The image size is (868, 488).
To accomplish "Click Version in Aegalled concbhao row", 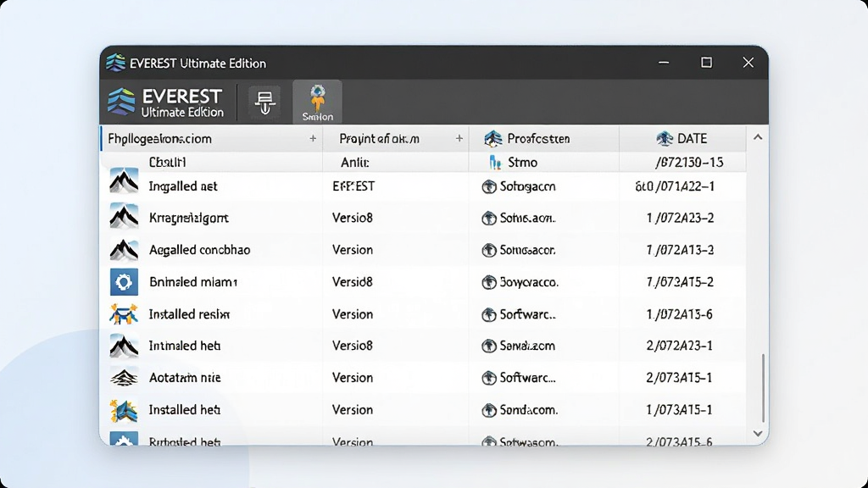I will tap(352, 250).
